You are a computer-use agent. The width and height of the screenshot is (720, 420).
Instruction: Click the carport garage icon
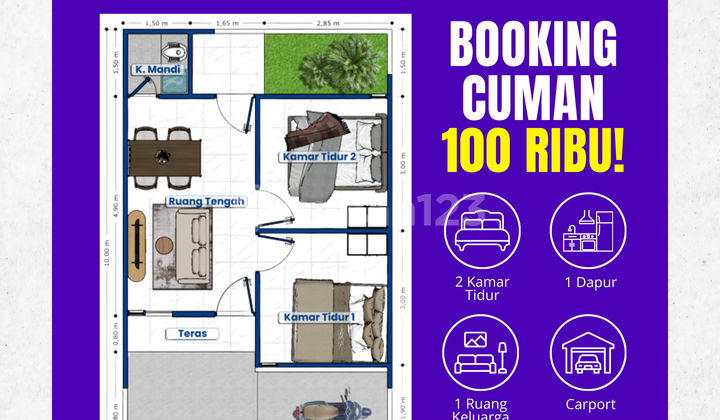tap(588, 353)
